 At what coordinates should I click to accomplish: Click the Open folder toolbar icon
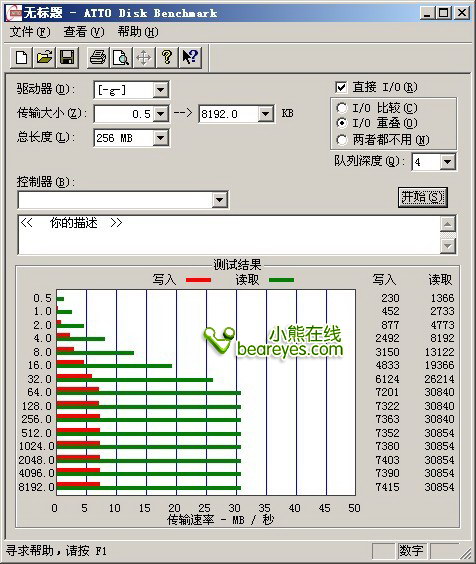tap(44, 57)
